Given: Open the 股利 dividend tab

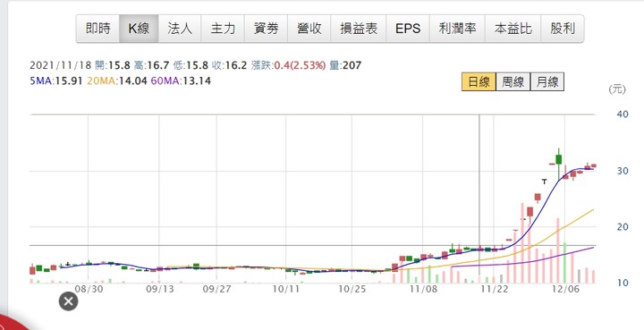Looking at the screenshot, I should [563, 29].
